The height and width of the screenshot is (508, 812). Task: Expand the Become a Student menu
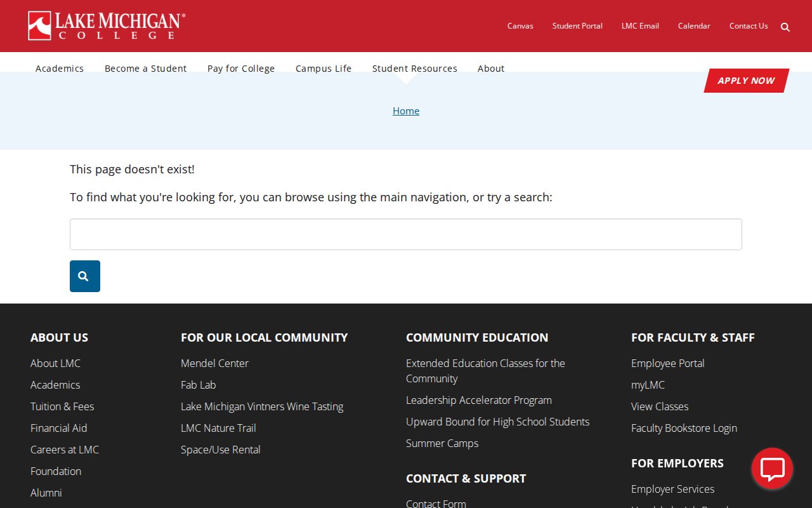145,69
